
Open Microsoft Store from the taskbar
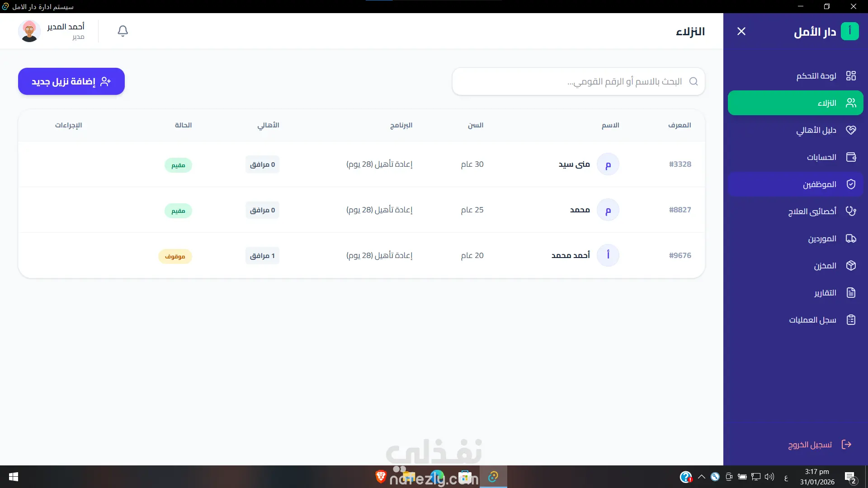(x=465, y=477)
